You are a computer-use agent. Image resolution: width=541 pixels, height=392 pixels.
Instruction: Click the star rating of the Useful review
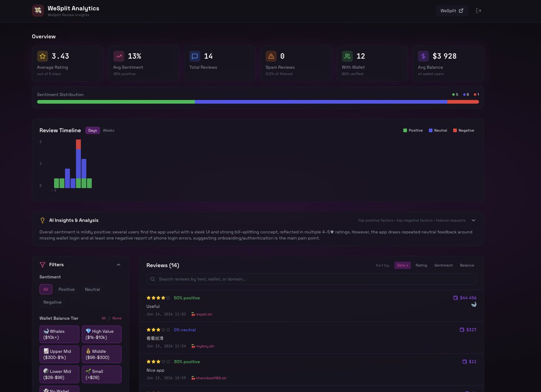coord(158,298)
